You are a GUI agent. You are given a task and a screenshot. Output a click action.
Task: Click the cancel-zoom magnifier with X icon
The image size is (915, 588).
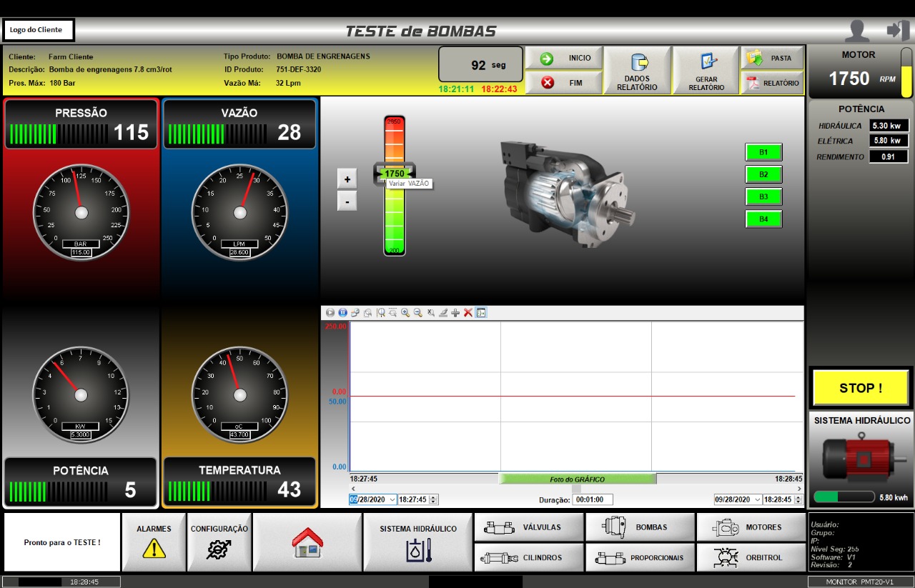tap(430, 312)
